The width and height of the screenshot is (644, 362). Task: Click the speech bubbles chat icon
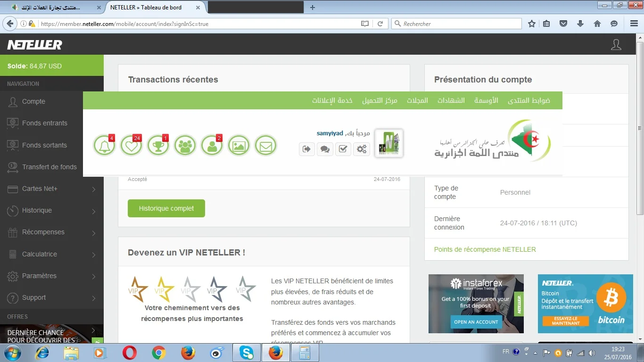pyautogui.click(x=325, y=149)
